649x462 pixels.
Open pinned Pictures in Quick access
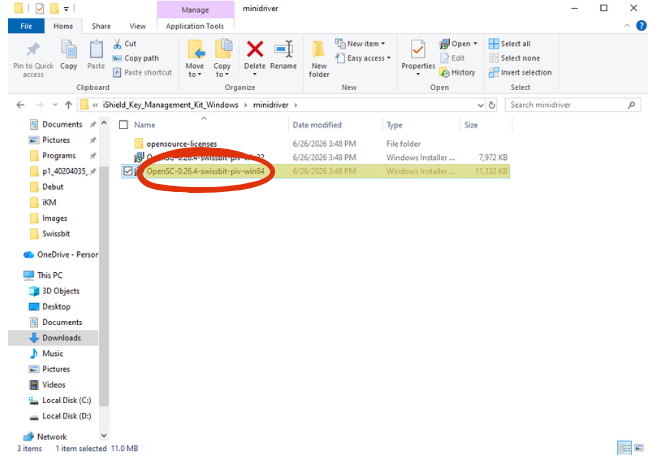coord(56,140)
